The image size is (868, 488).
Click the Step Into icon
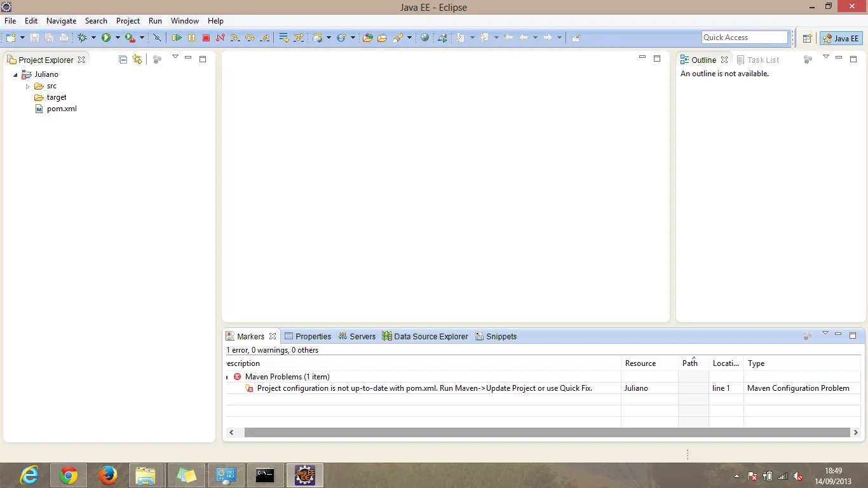pos(235,38)
